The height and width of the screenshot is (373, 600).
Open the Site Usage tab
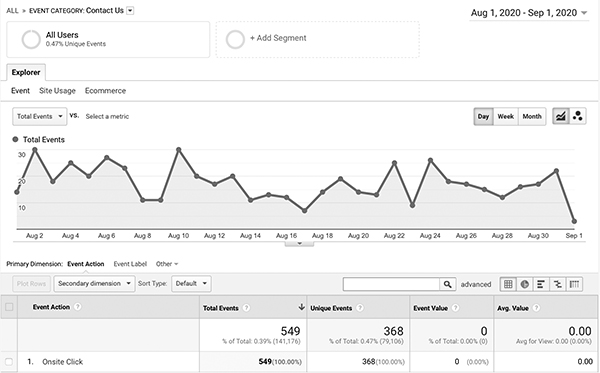[57, 91]
